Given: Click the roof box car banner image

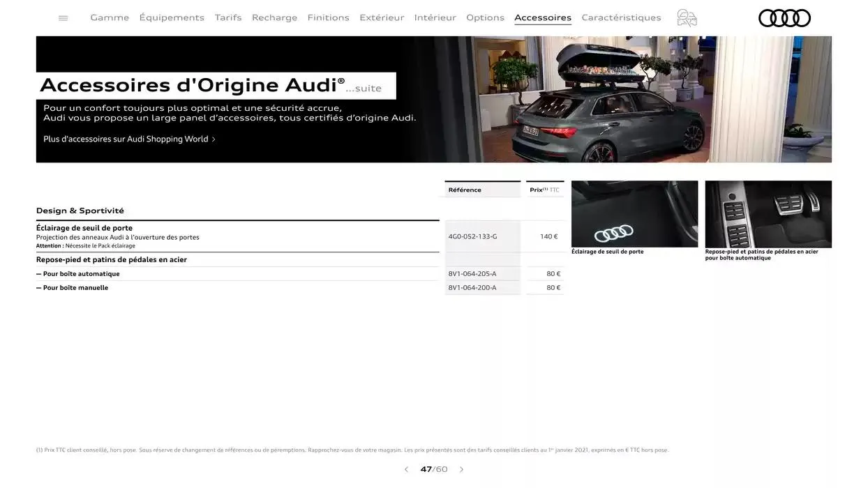Looking at the screenshot, I should 628,99.
